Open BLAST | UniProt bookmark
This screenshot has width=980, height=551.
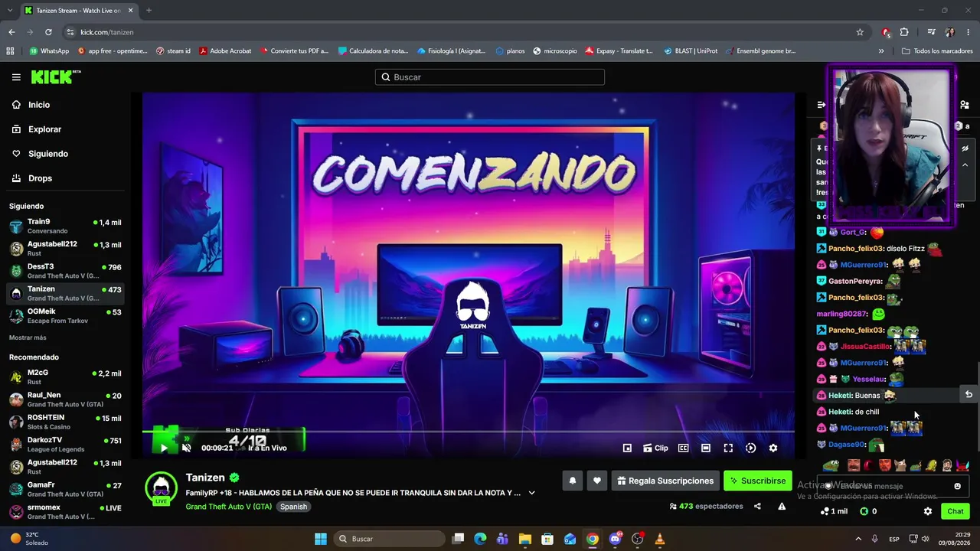click(x=691, y=51)
